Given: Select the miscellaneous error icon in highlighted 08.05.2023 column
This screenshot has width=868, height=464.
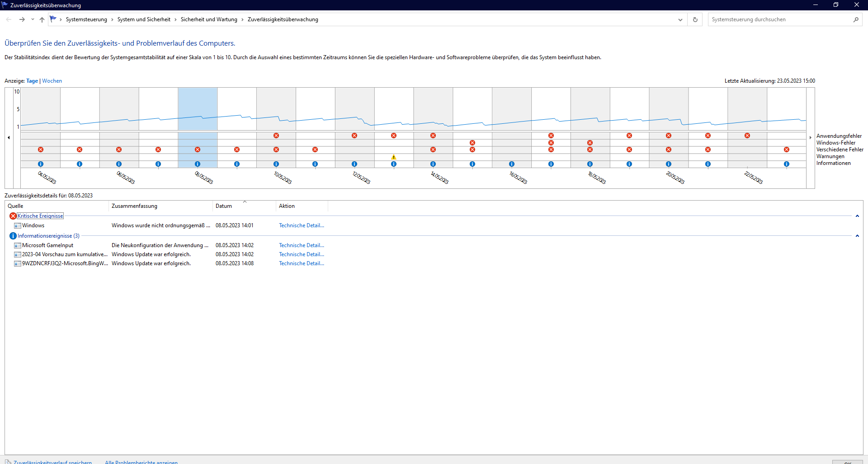Looking at the screenshot, I should 198,150.
